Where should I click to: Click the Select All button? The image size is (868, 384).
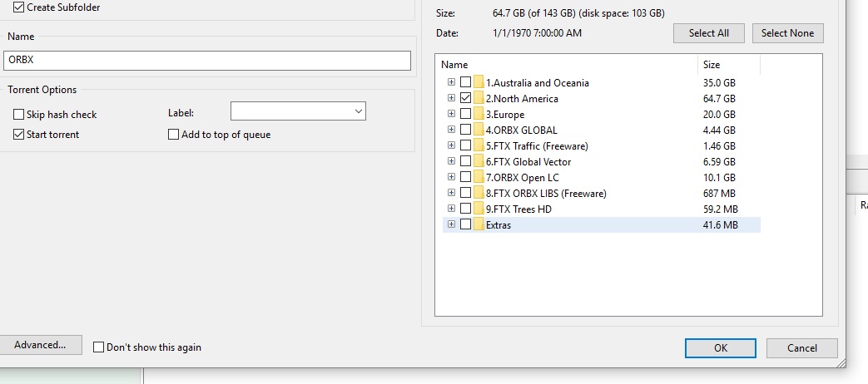(708, 33)
